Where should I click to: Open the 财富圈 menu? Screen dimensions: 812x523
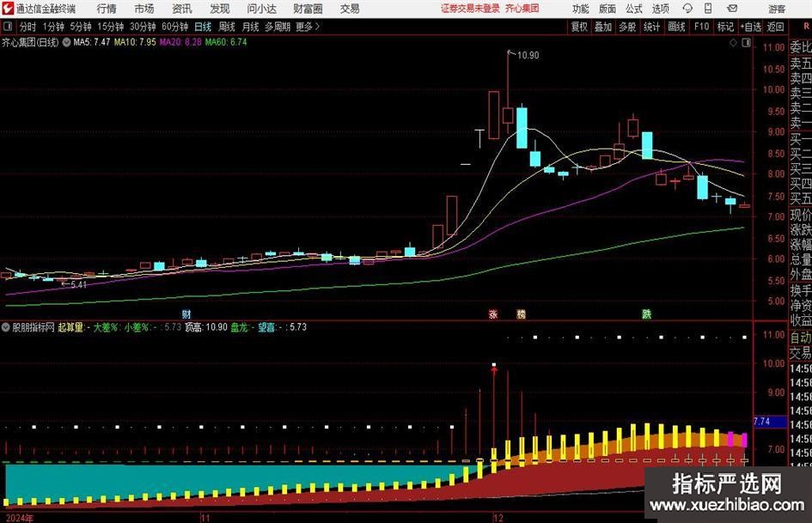click(308, 9)
